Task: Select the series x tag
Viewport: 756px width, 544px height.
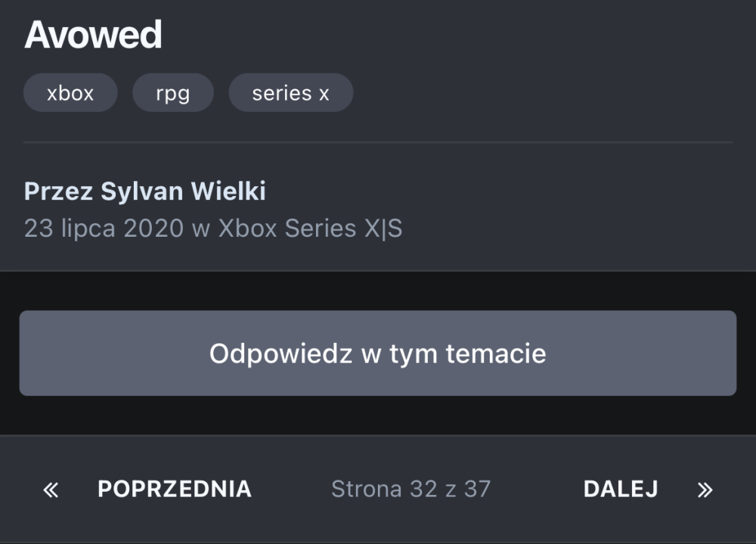Action: click(x=290, y=93)
